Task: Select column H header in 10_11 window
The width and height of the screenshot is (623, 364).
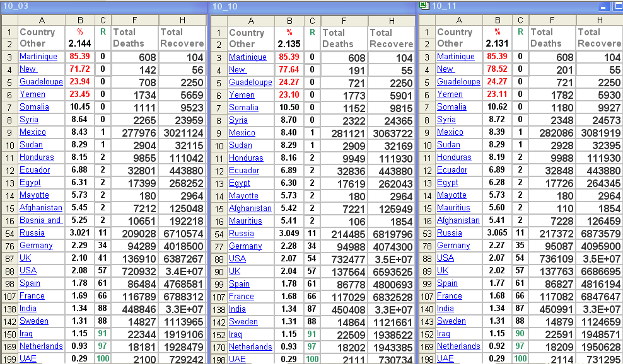Action: pos(598,20)
